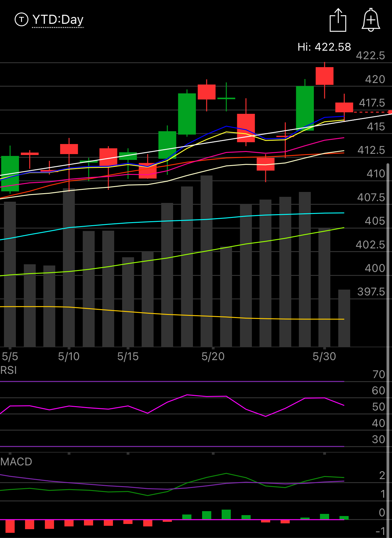
Task: Select the candle at the 422.58 high
Action: coord(324,76)
